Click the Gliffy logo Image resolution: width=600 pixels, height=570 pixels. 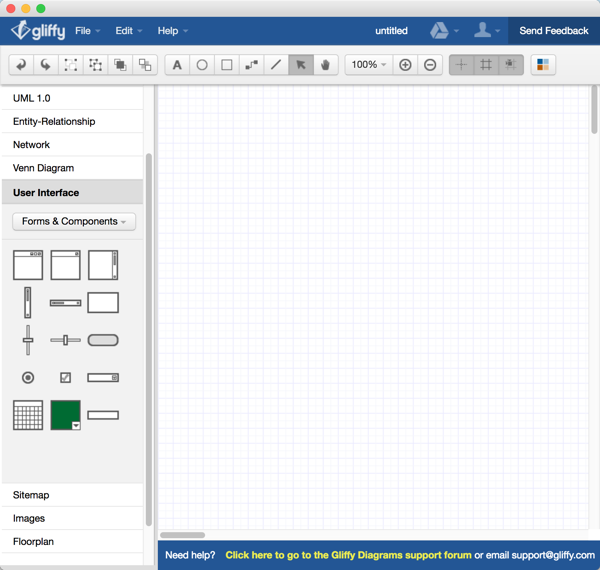point(38,30)
